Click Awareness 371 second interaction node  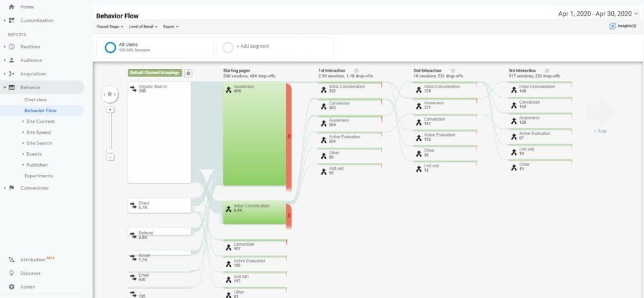click(445, 104)
